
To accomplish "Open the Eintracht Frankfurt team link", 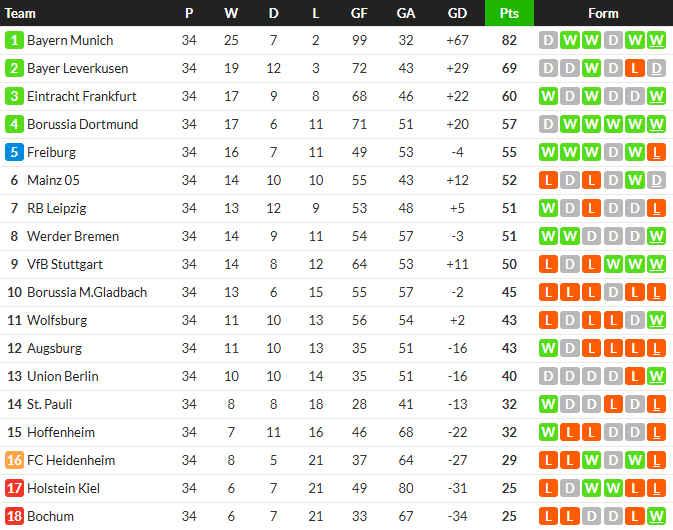I will click(82, 97).
